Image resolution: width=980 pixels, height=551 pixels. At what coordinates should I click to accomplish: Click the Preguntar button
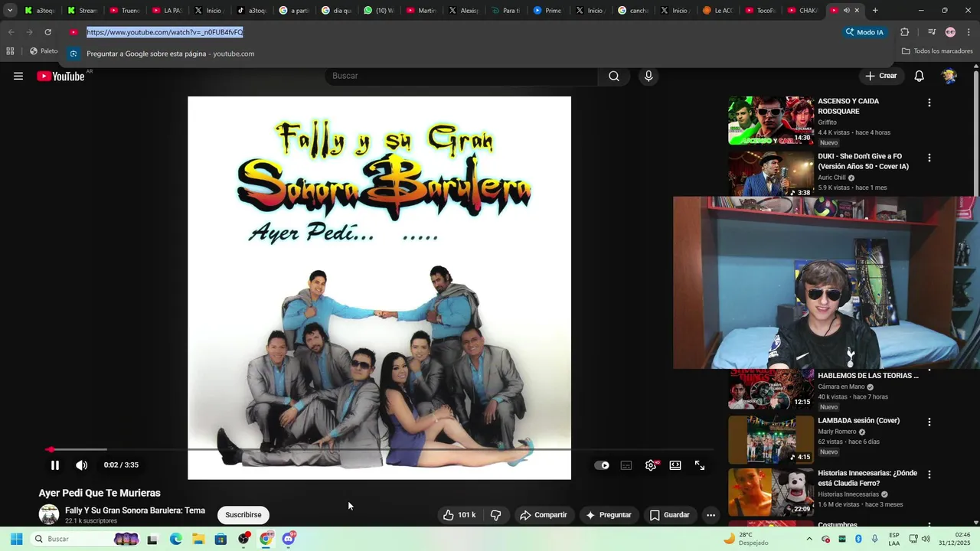pyautogui.click(x=609, y=515)
